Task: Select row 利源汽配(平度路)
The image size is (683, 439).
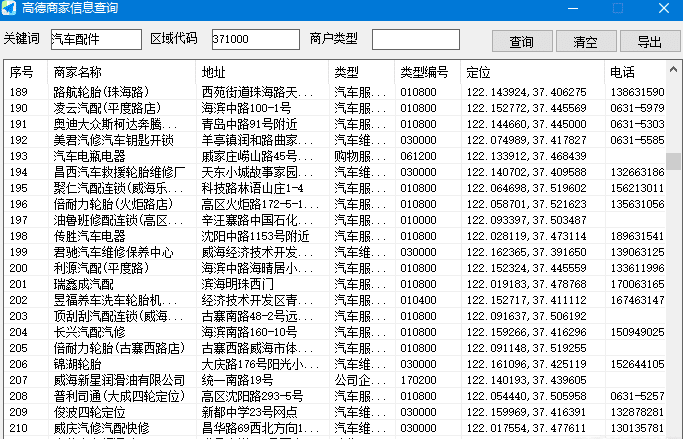Action: click(335, 268)
